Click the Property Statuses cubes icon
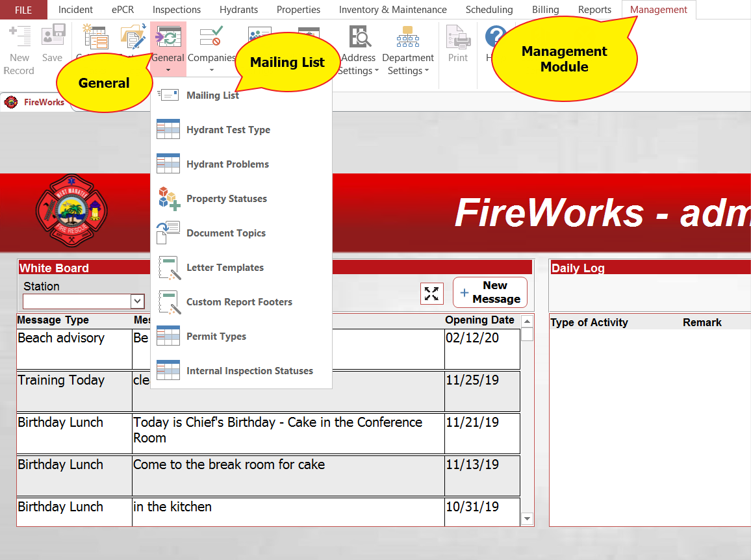The image size is (751, 560). (169, 198)
